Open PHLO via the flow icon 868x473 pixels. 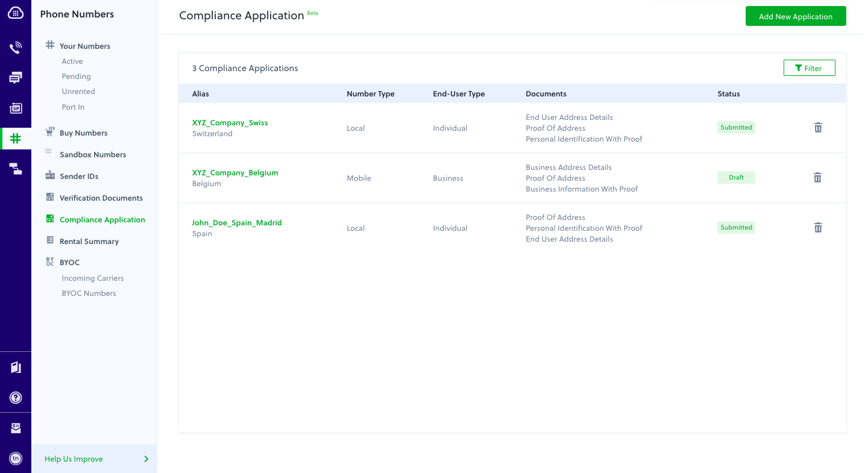point(15,169)
